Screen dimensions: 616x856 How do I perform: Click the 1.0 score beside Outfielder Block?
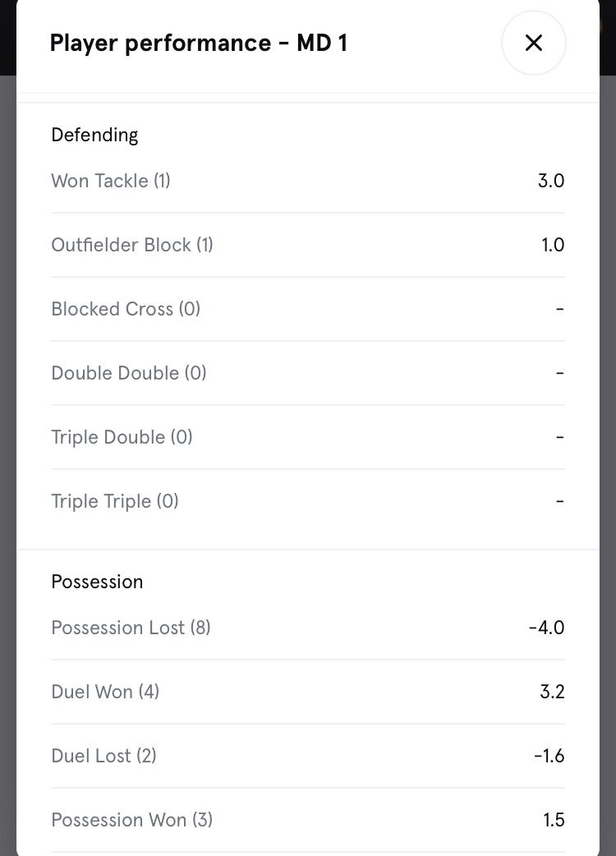pos(553,245)
